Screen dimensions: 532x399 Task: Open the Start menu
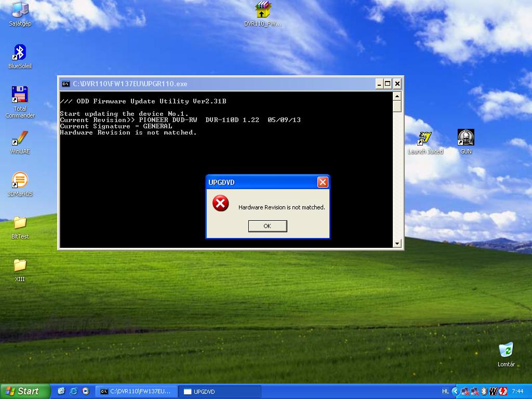pyautogui.click(x=25, y=391)
